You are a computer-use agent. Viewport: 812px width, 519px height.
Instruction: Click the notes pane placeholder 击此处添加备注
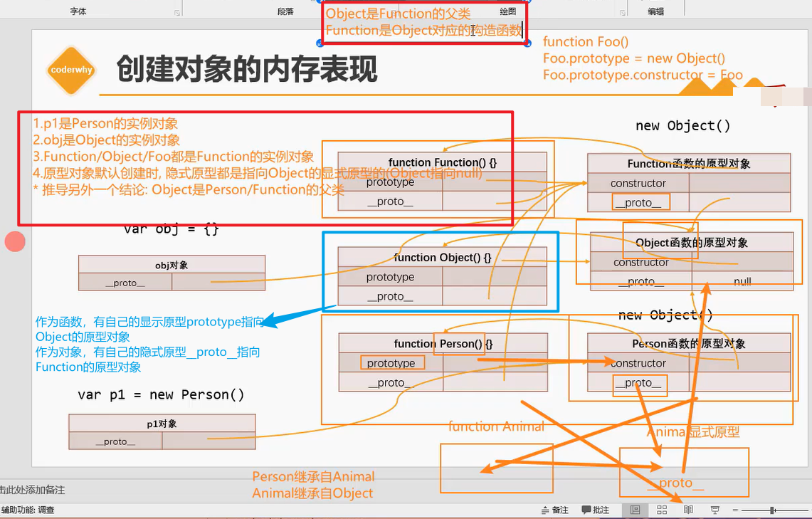pos(32,490)
